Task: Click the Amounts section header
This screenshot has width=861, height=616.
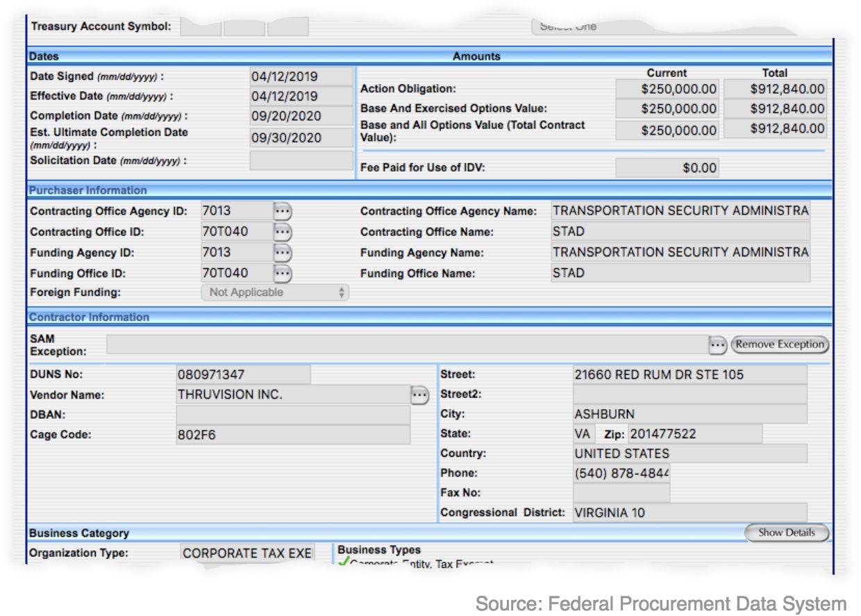Action: click(x=476, y=56)
